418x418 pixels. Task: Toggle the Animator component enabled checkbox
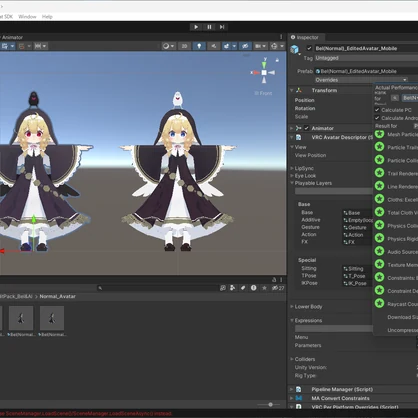[306, 128]
